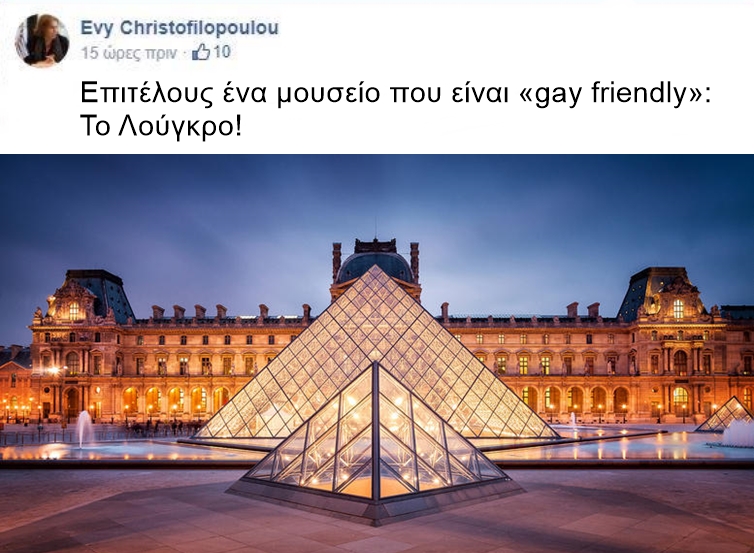Screen dimensions: 754x553
Task: Click the fountain spray at far right
Action: coord(739,433)
